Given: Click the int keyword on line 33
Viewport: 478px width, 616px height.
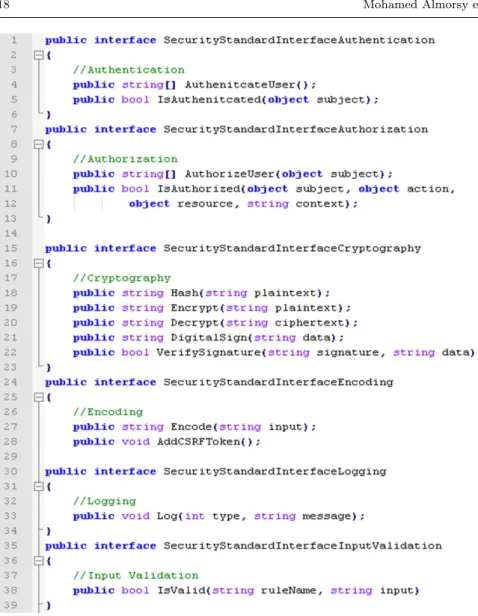Looking at the screenshot, I should [195, 516].
